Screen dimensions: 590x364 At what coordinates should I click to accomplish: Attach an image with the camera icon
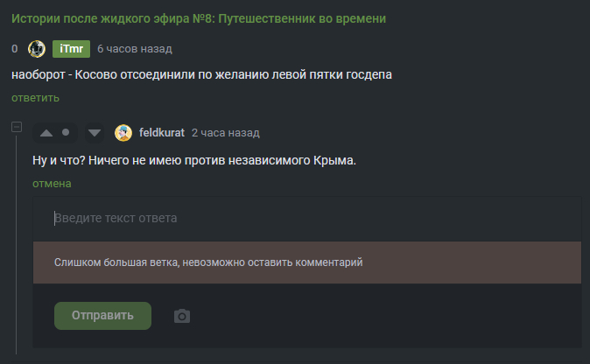click(181, 316)
